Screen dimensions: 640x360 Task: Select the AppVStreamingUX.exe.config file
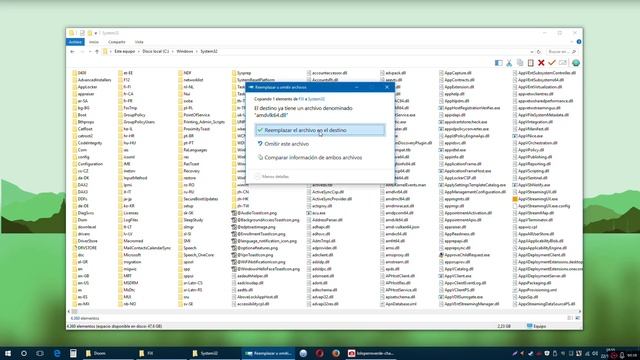tap(541, 206)
